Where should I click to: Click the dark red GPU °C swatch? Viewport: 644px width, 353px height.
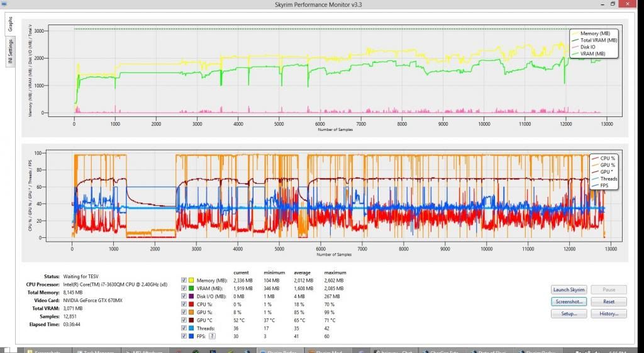(191, 320)
